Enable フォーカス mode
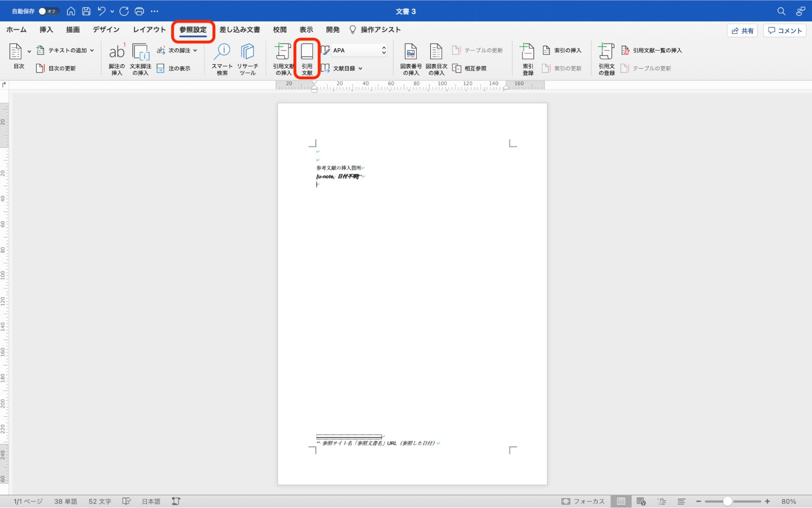The height and width of the screenshot is (508, 812). (x=583, y=501)
